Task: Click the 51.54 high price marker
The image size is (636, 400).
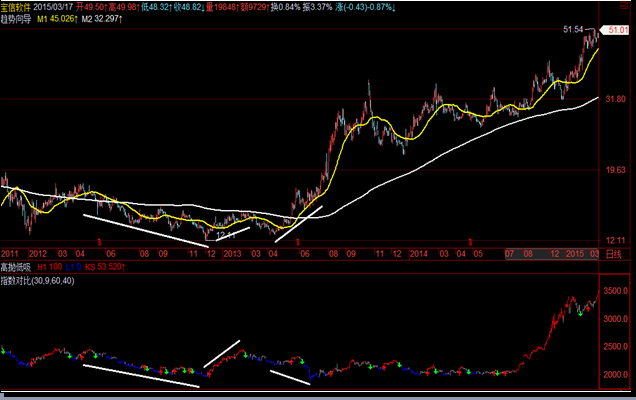Action: tap(573, 30)
